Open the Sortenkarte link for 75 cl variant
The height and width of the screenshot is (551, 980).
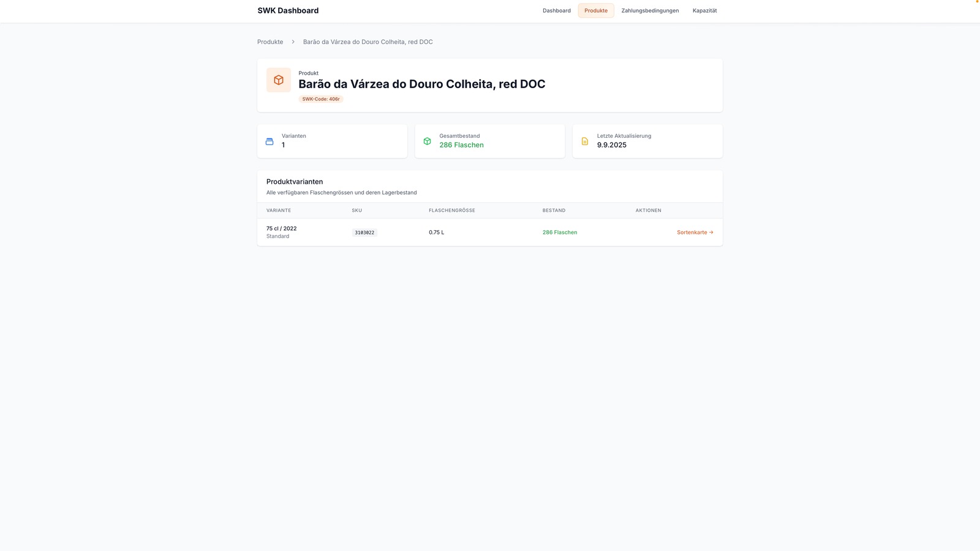pyautogui.click(x=695, y=233)
